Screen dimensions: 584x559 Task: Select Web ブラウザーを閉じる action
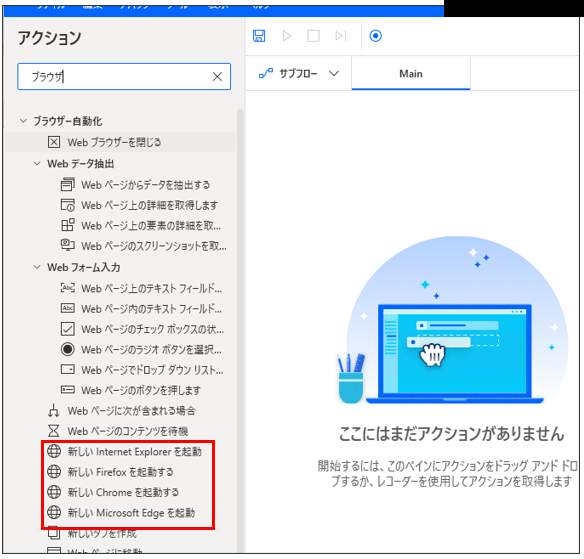coord(120,142)
